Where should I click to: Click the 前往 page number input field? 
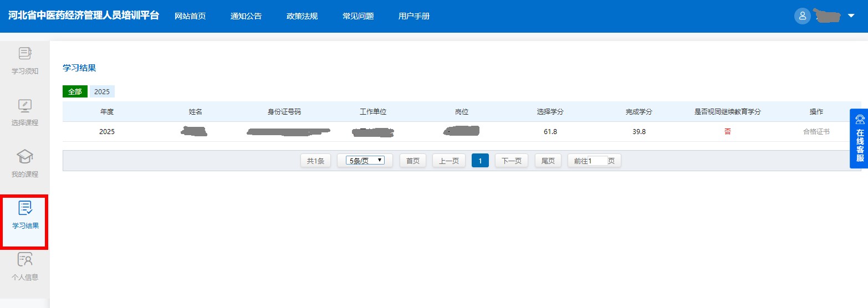(600, 161)
